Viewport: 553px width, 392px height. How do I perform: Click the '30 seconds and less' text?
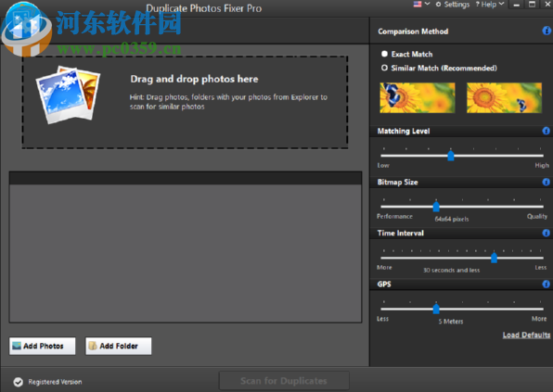452,271
